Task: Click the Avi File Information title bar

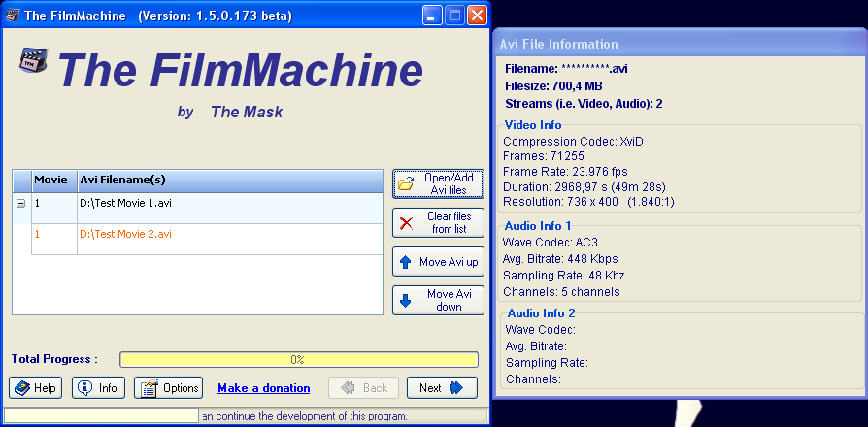Action: point(680,44)
